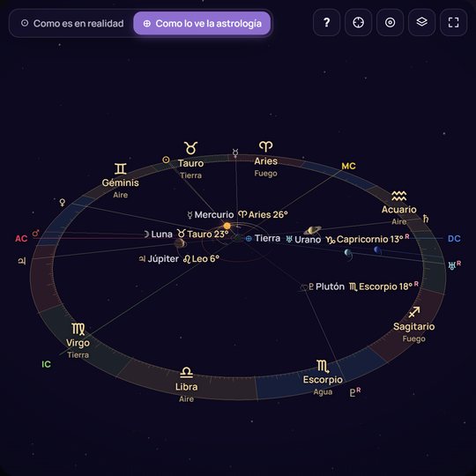This screenshot has height=476, width=476.
Task: Click the Sun sphere at chart center
Action: [x=227, y=226]
